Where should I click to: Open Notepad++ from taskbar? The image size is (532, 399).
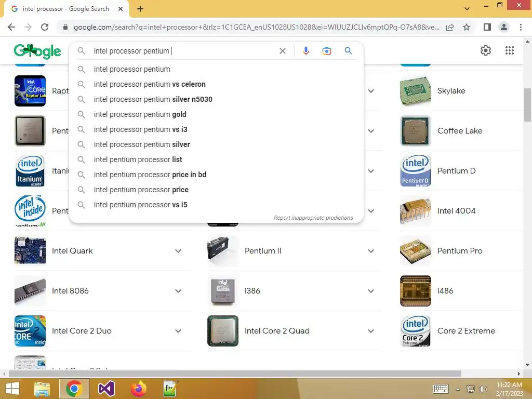click(x=170, y=389)
